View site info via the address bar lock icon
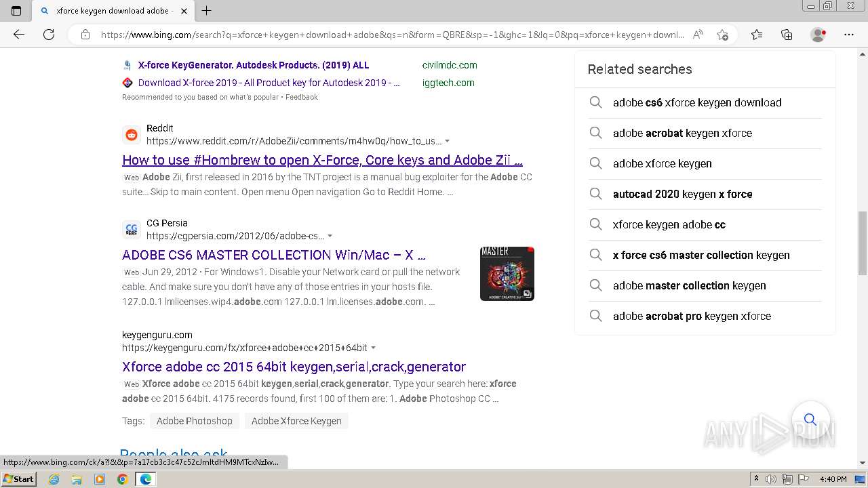The width and height of the screenshot is (868, 488). [85, 35]
